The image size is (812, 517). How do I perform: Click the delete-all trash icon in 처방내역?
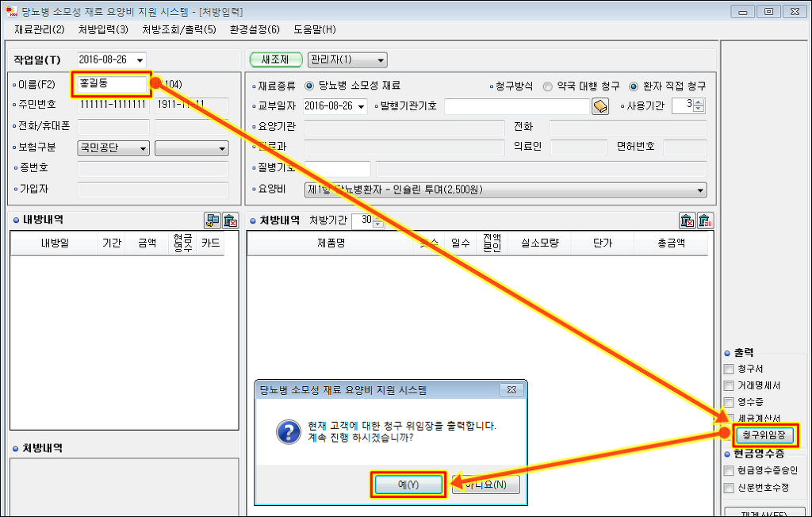pyautogui.click(x=704, y=220)
